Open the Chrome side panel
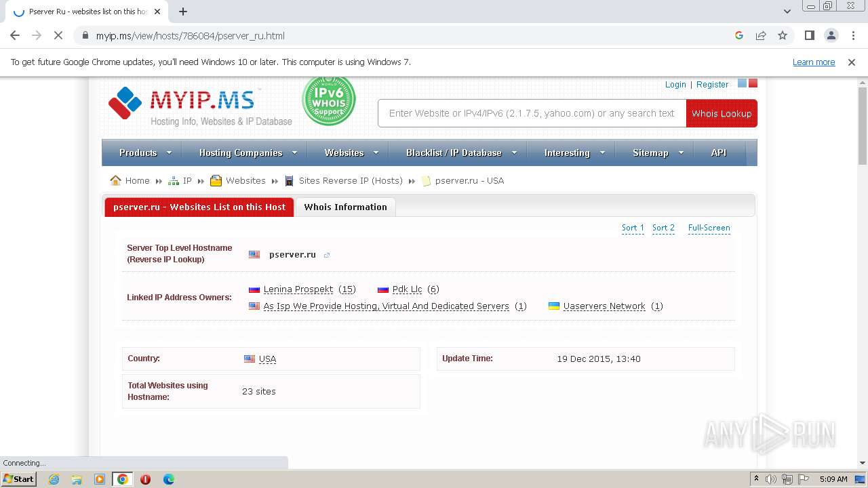The image size is (868, 488). (x=810, y=35)
